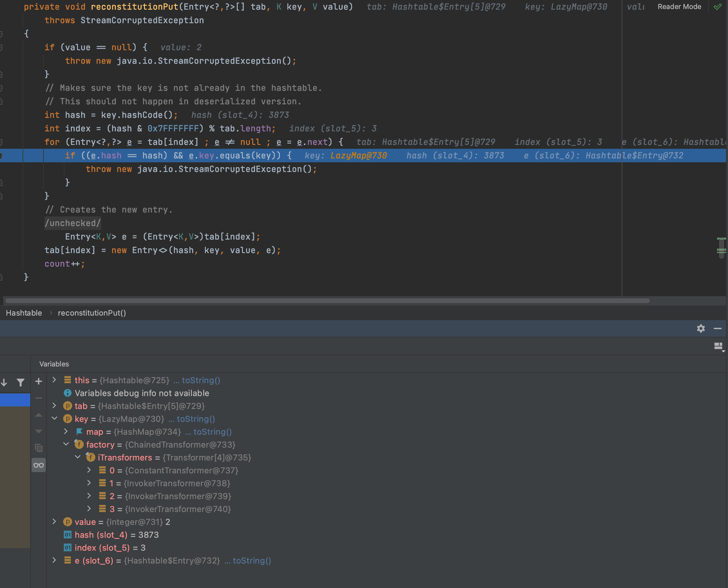Expand element 3 InvokerTransformer@740

(89, 508)
